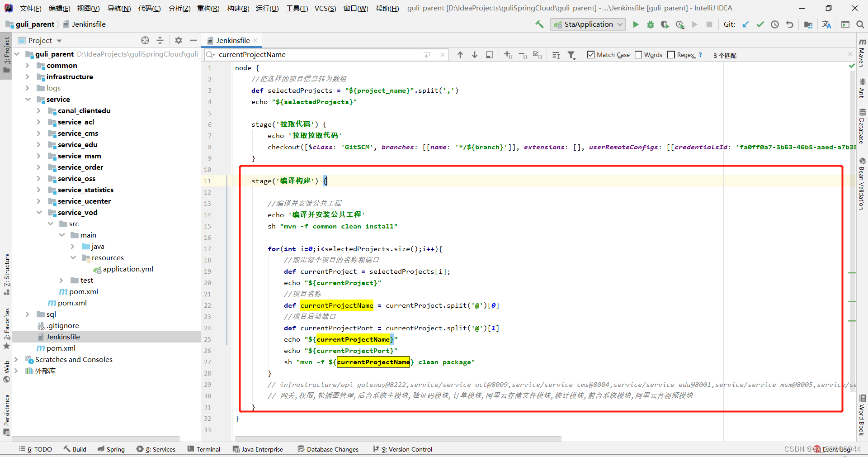Click Git commit checkmark icon
This screenshot has height=457, width=868.
pyautogui.click(x=760, y=24)
